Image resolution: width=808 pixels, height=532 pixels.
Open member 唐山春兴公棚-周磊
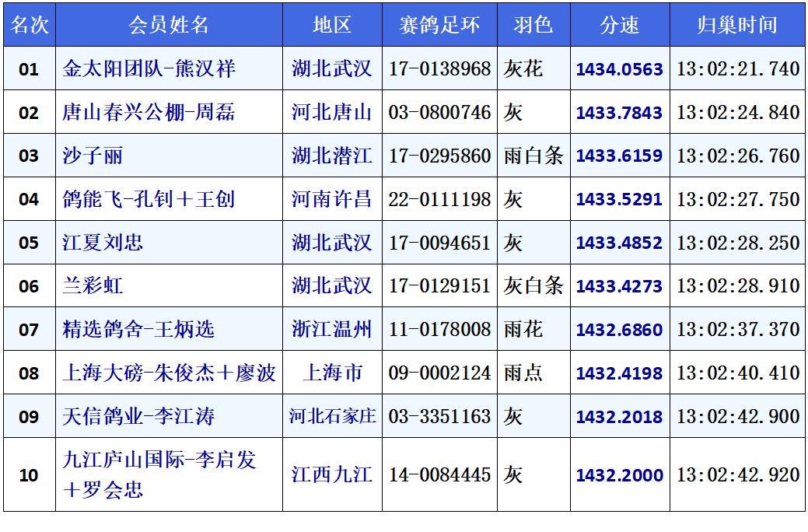tap(149, 113)
